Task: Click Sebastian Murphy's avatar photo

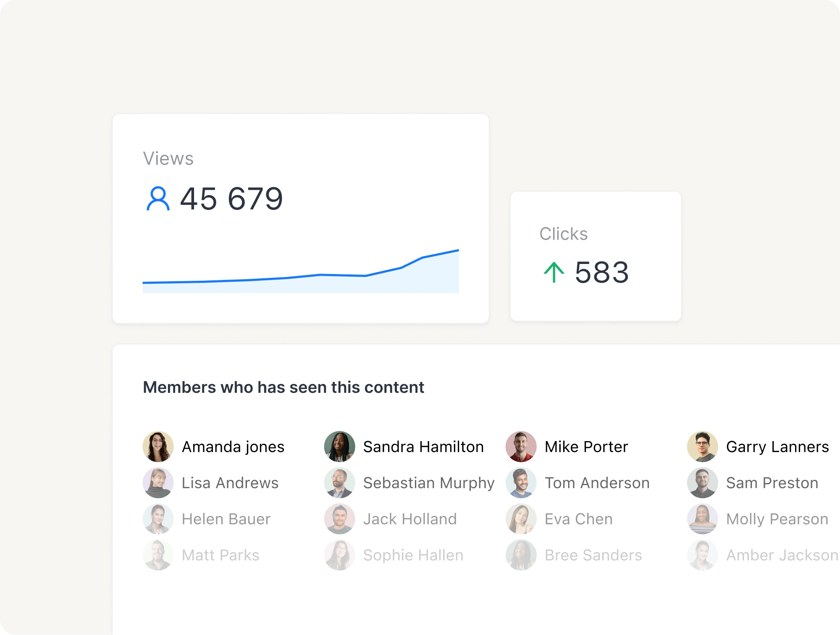Action: (339, 483)
